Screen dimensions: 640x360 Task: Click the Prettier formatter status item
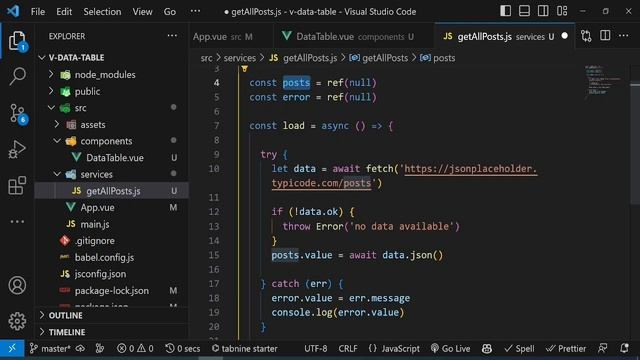tap(566, 349)
